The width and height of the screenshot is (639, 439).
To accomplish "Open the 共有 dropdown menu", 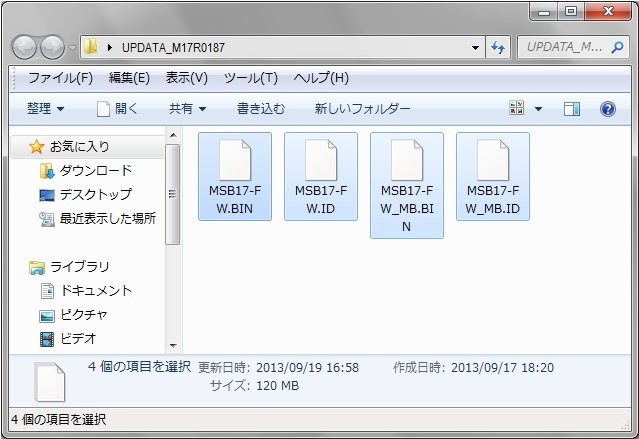I will coord(187,109).
